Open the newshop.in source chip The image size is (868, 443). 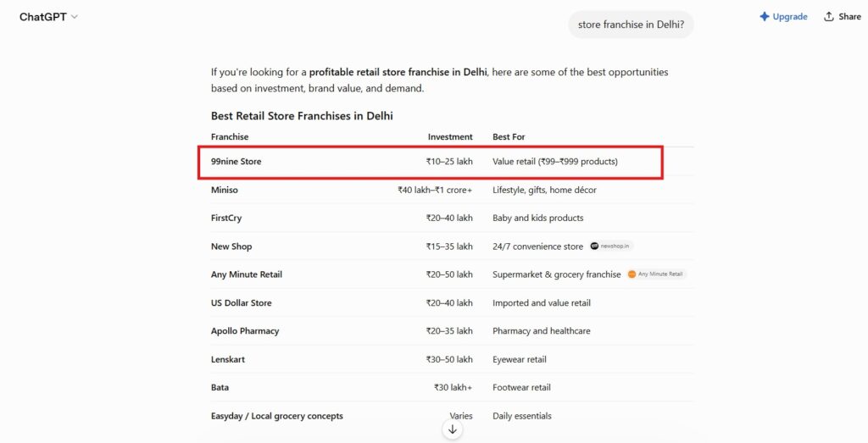(610, 246)
